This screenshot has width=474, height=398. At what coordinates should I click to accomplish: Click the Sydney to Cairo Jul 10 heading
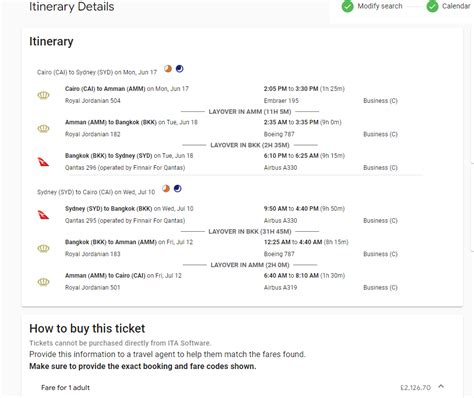96,192
